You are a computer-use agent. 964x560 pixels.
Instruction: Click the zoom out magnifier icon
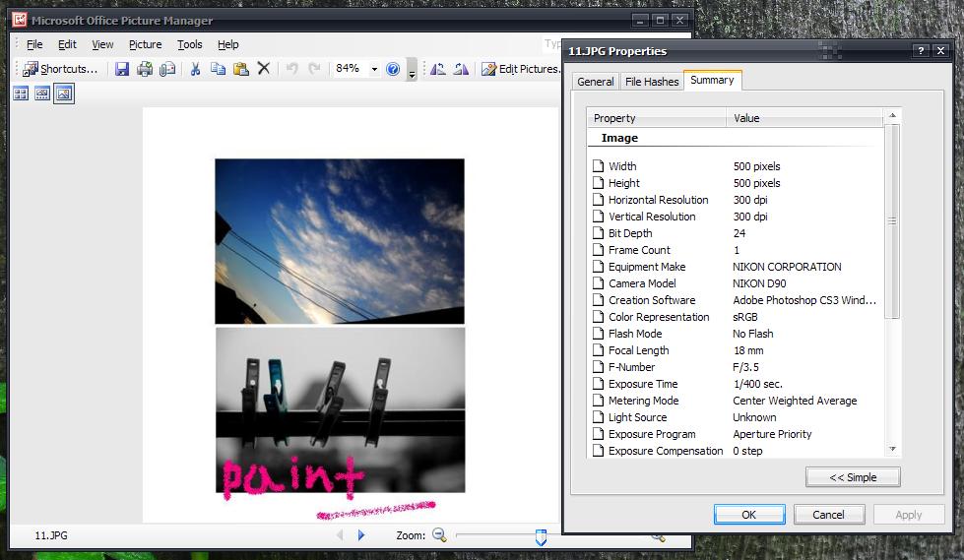pyautogui.click(x=439, y=534)
